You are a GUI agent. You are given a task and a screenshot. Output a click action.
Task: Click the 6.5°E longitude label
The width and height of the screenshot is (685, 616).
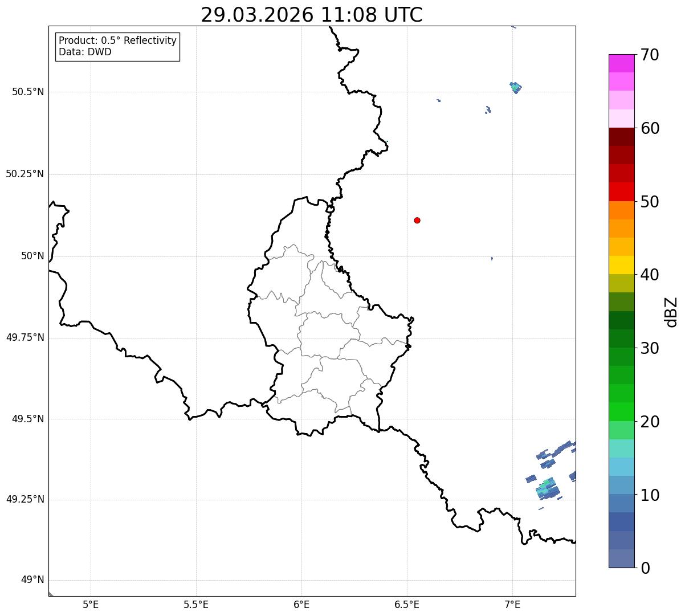[x=407, y=605]
